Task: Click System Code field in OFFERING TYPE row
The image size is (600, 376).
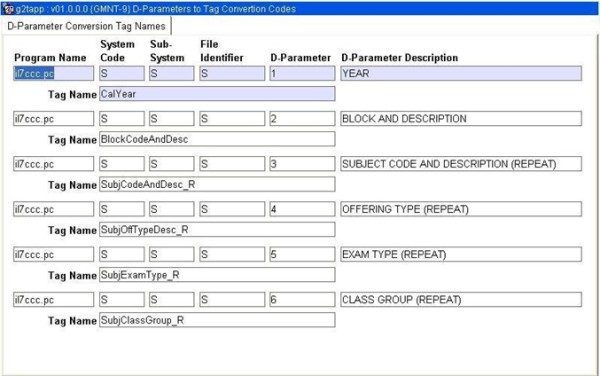Action: [x=122, y=209]
